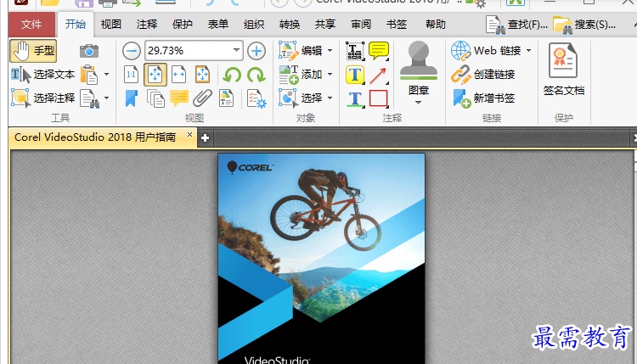The height and width of the screenshot is (364, 637).
Task: Activate the Select Comments tool
Action: (42, 98)
